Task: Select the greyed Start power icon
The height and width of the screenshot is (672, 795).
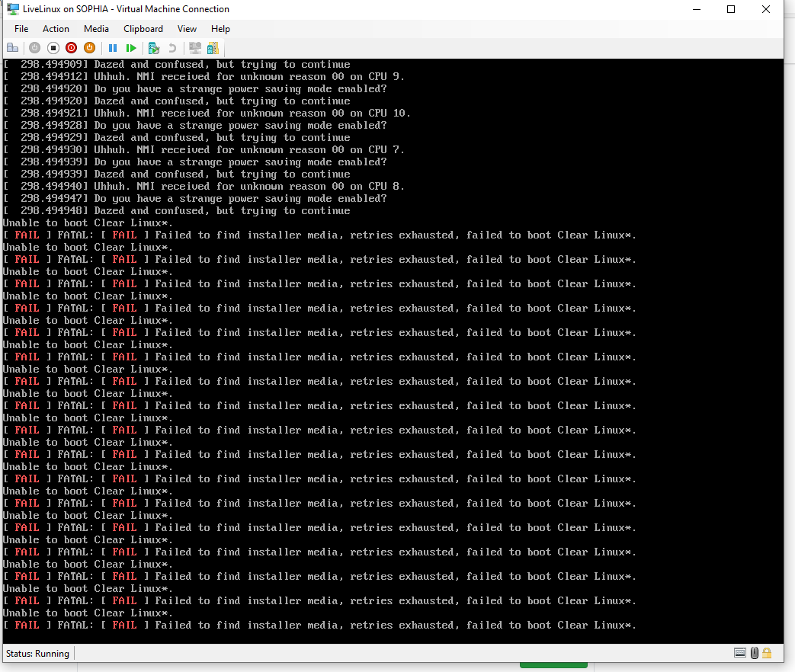Action: pos(34,47)
